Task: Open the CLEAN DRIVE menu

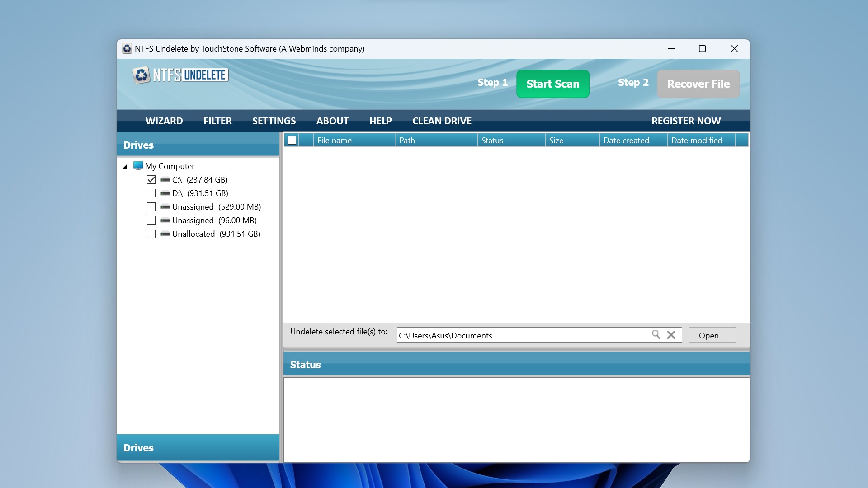Action: (442, 121)
